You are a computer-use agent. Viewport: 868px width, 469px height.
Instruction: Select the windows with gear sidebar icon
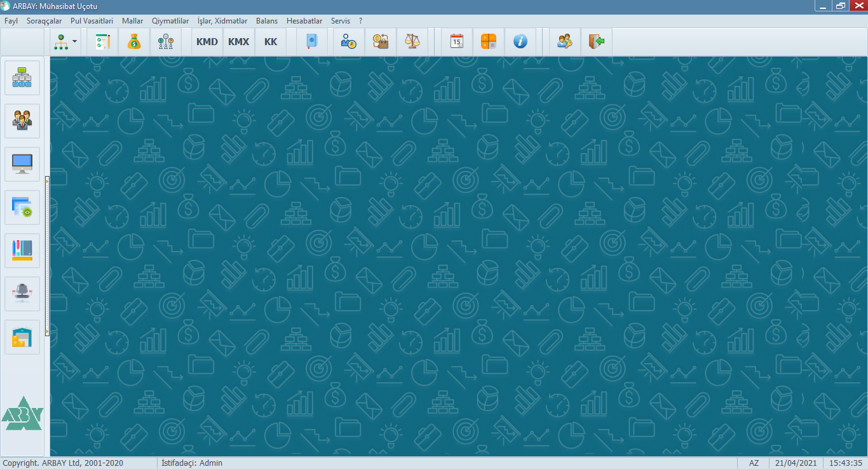click(22, 207)
